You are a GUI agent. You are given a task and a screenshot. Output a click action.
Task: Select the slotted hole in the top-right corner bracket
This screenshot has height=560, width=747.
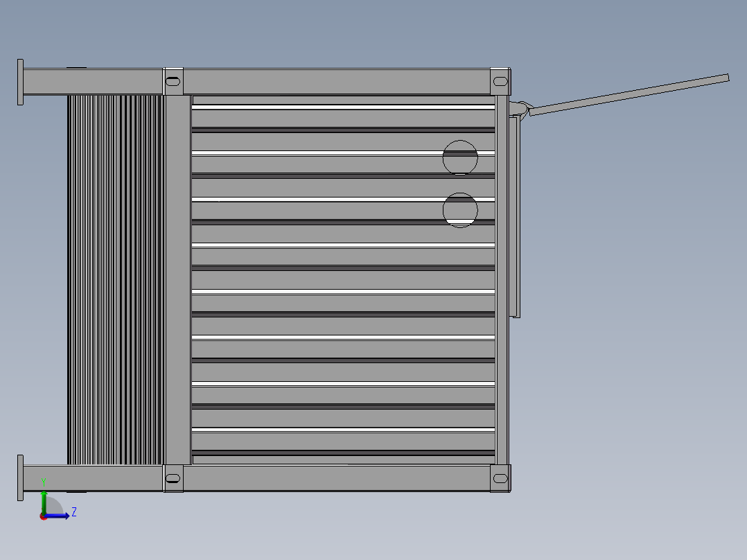coord(500,82)
